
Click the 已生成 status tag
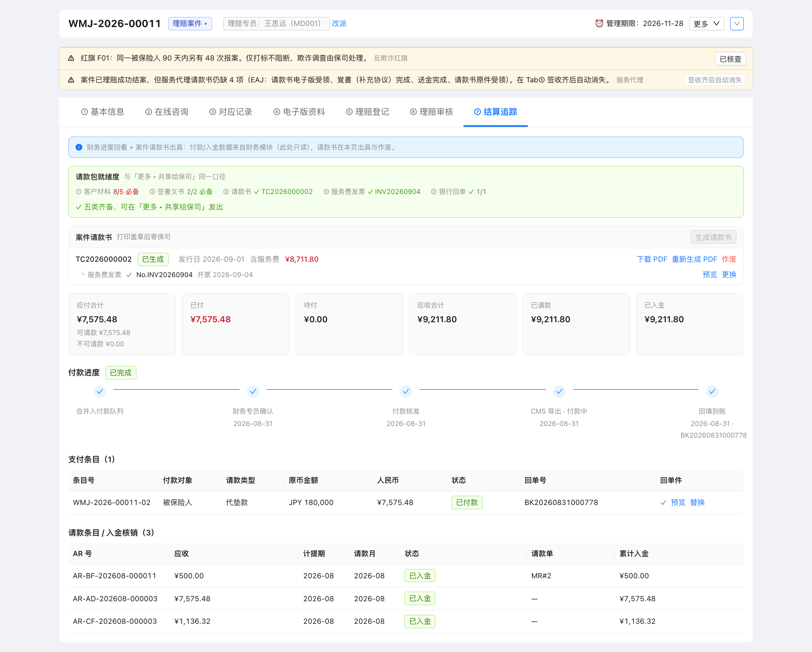click(153, 259)
